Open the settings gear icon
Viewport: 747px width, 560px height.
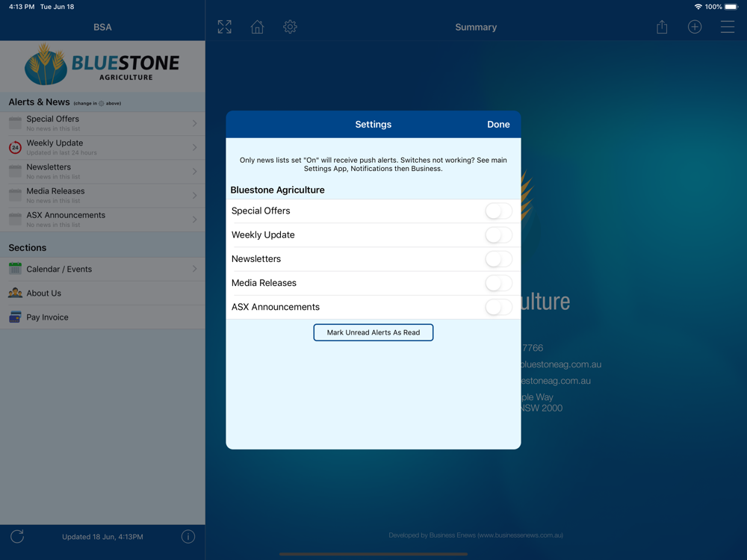[290, 27]
